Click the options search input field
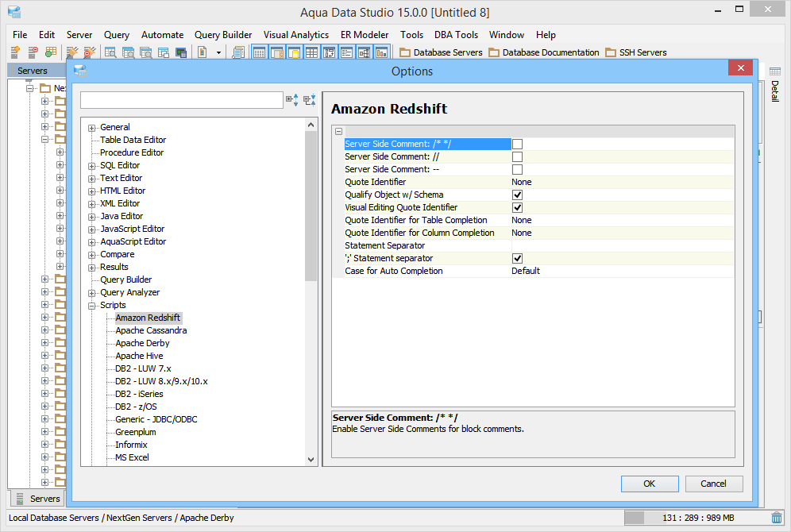The image size is (791, 532). click(182, 100)
